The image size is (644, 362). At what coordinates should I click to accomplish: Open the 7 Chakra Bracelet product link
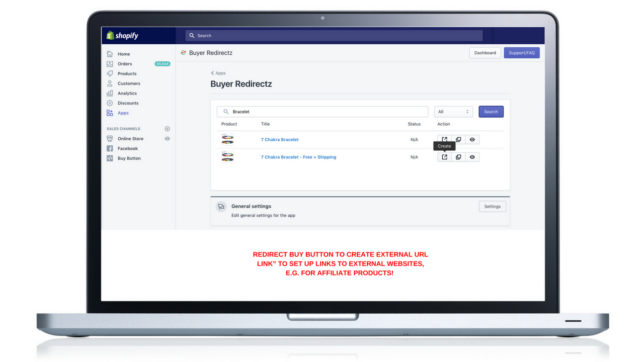pos(279,139)
